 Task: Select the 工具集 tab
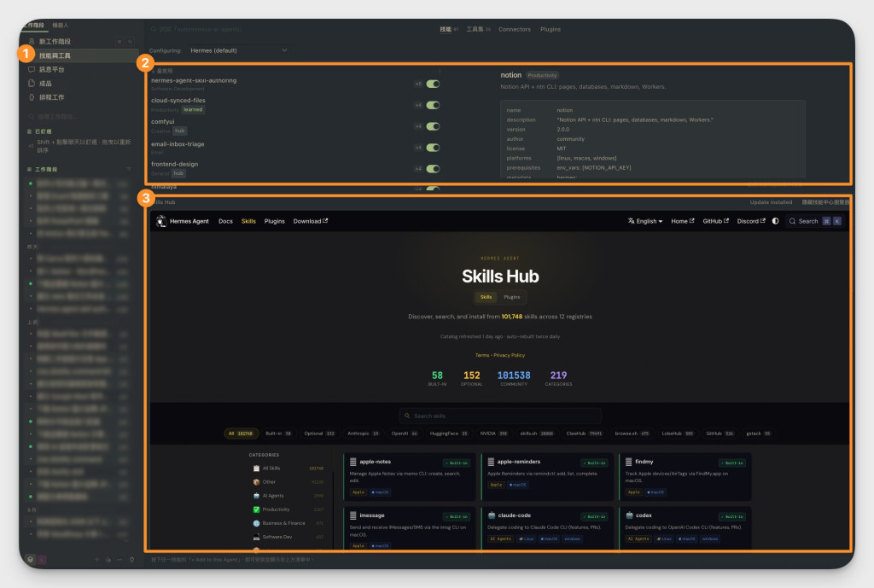[x=478, y=30]
